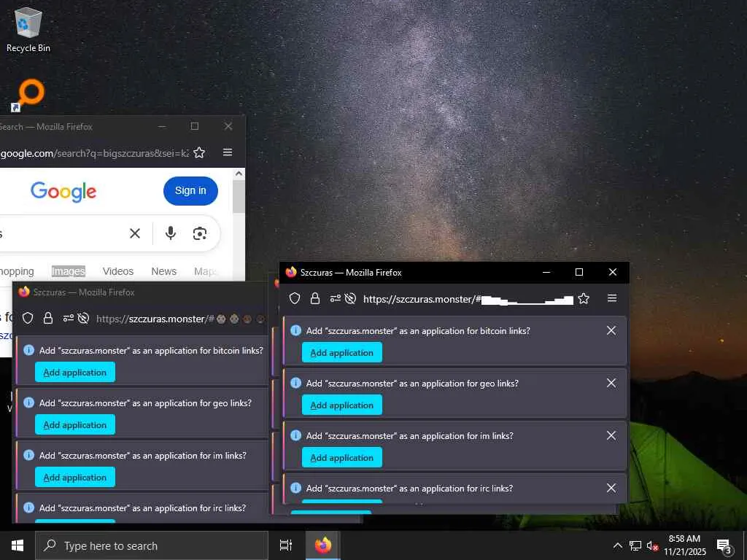Maximize the front Szczuras Firefox window
This screenshot has width=747, height=560.
pos(579,272)
